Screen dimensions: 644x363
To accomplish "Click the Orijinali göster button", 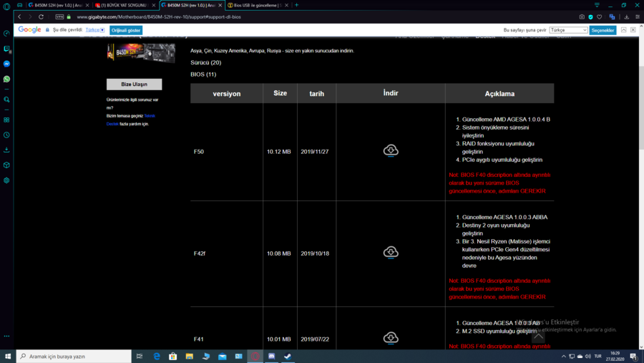I will [x=126, y=30].
